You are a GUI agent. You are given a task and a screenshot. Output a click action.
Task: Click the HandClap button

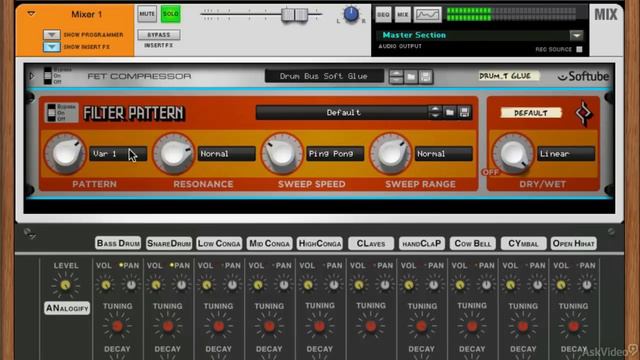point(422,243)
